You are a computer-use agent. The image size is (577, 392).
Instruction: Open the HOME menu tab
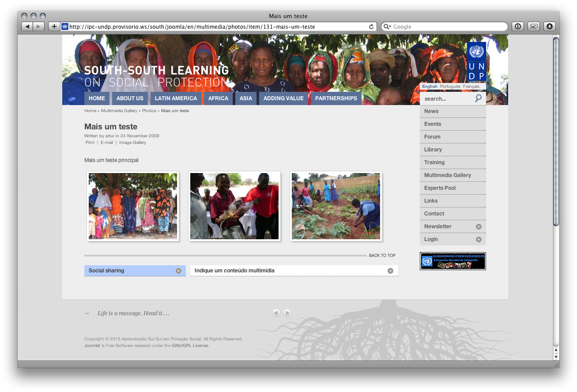pos(97,98)
